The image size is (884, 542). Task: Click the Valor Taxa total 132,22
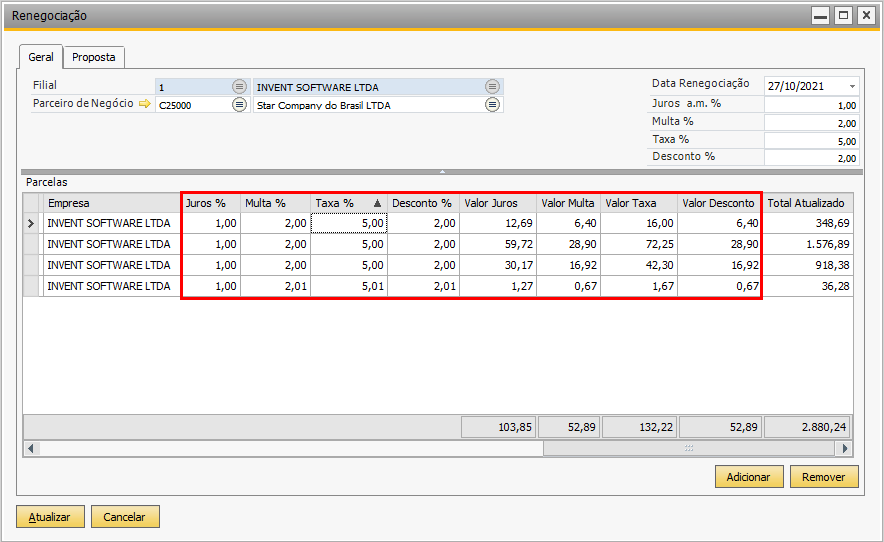[x=639, y=427]
